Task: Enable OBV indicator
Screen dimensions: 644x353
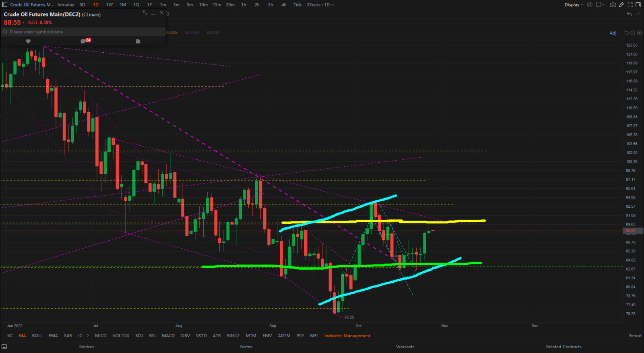Action: pyautogui.click(x=185, y=336)
